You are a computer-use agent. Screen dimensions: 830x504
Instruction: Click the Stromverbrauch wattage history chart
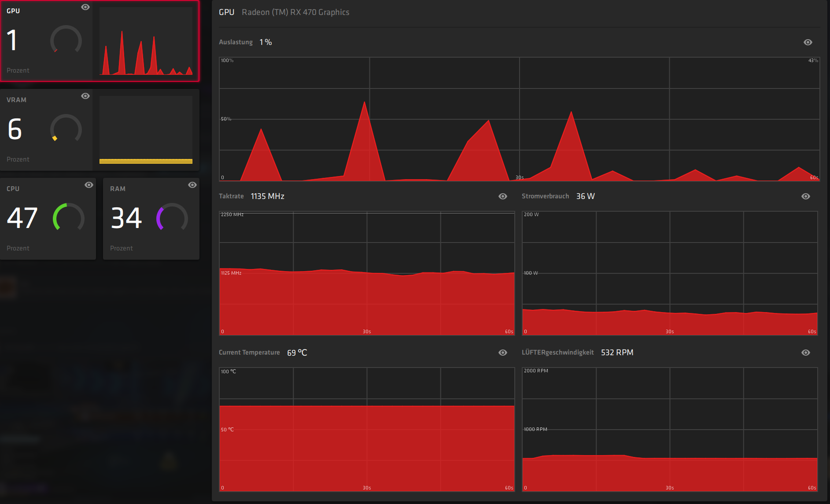point(670,273)
